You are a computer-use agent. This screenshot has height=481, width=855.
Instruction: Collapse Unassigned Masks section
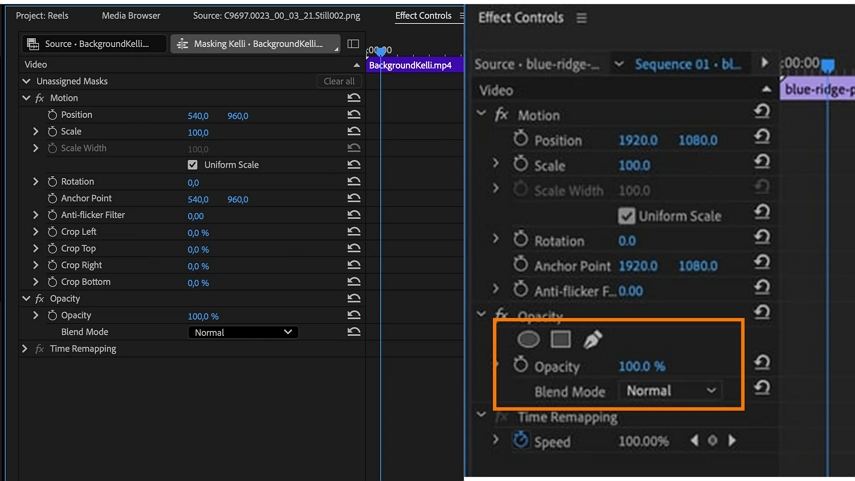(26, 81)
